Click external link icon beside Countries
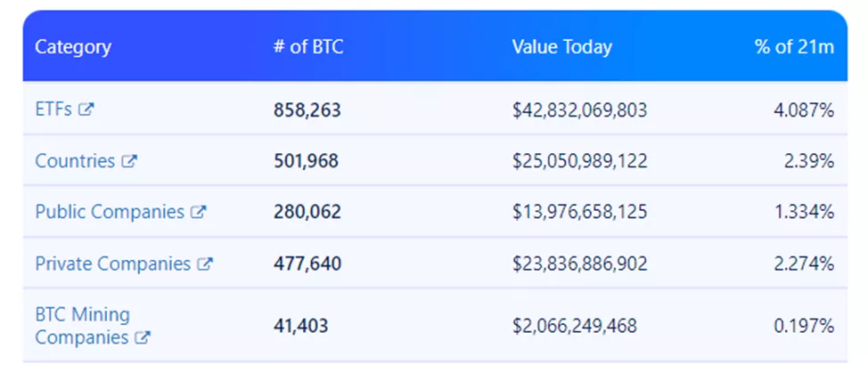This screenshot has width=868, height=373. tap(129, 162)
